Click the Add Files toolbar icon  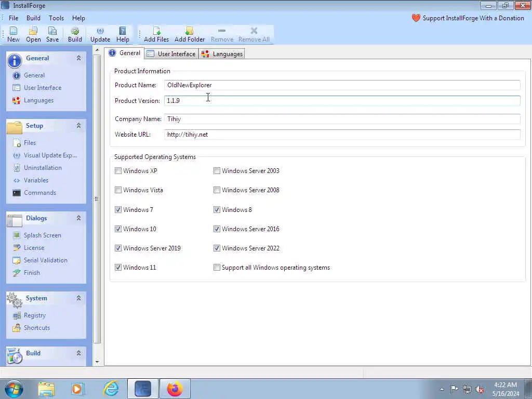(156, 35)
